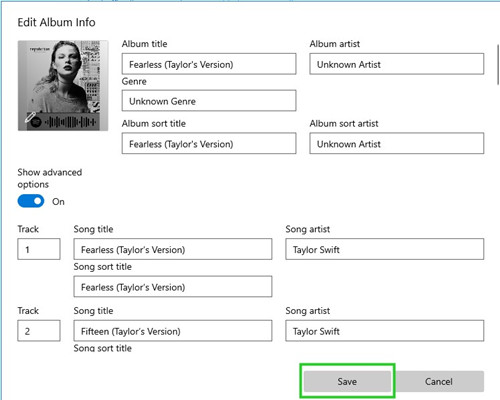The image size is (500, 400).
Task: Select Song artist field for track 1
Action: pos(385,249)
